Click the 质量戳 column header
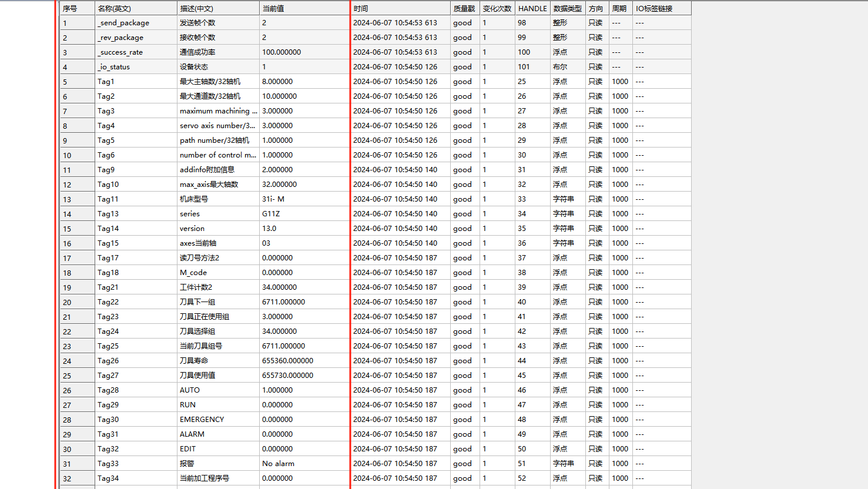 (x=465, y=8)
